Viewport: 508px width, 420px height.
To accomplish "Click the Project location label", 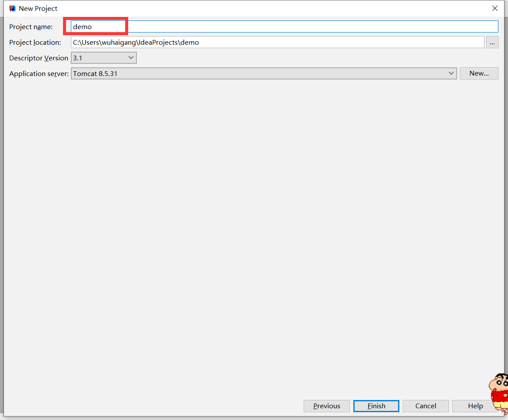I will click(35, 43).
